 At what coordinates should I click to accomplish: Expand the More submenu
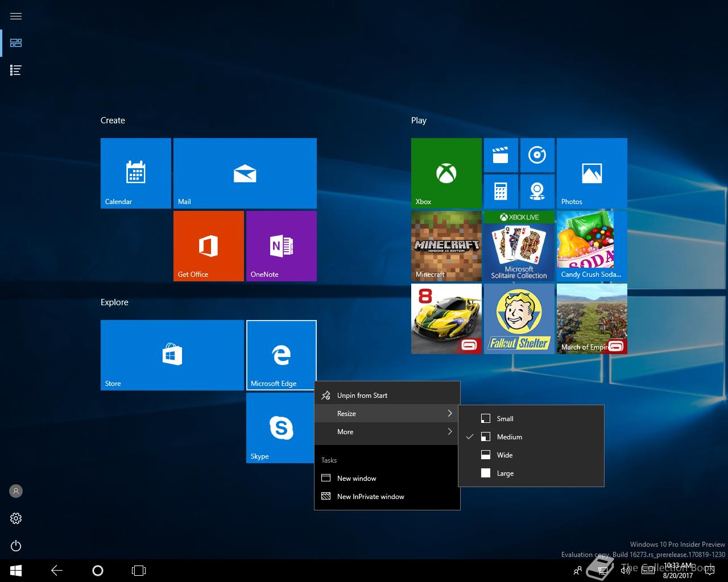[387, 432]
